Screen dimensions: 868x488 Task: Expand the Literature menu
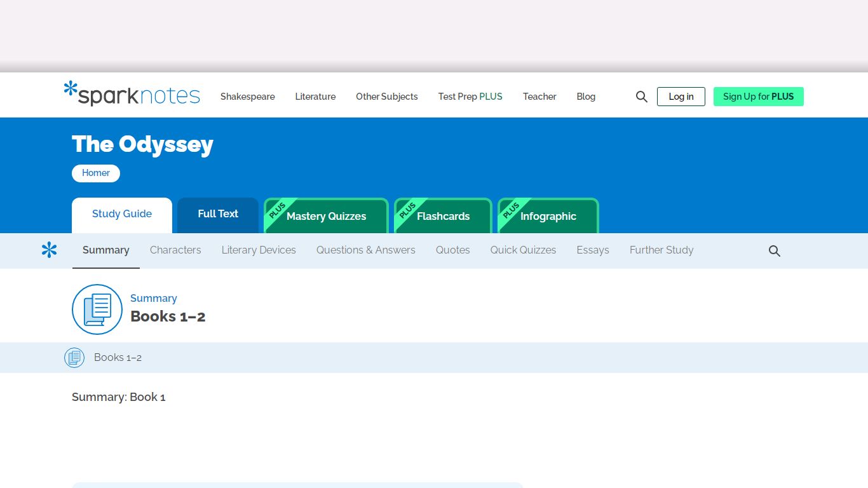tap(315, 97)
